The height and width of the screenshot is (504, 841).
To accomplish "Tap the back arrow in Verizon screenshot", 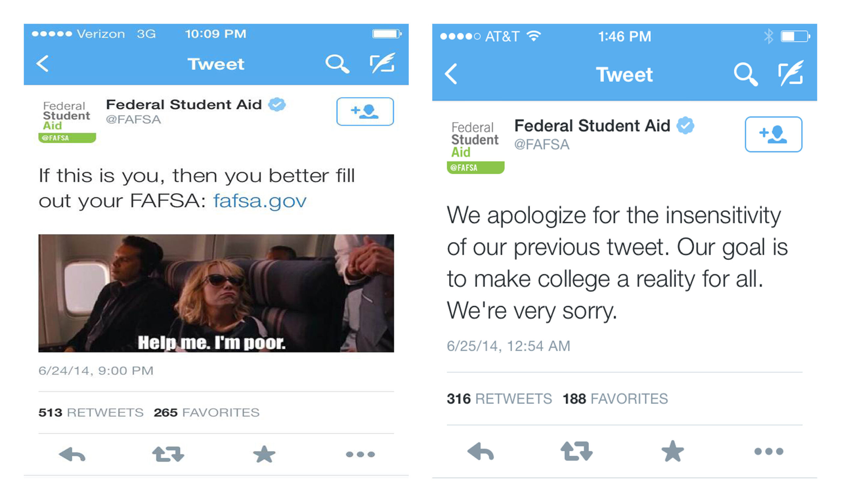I will (x=43, y=64).
